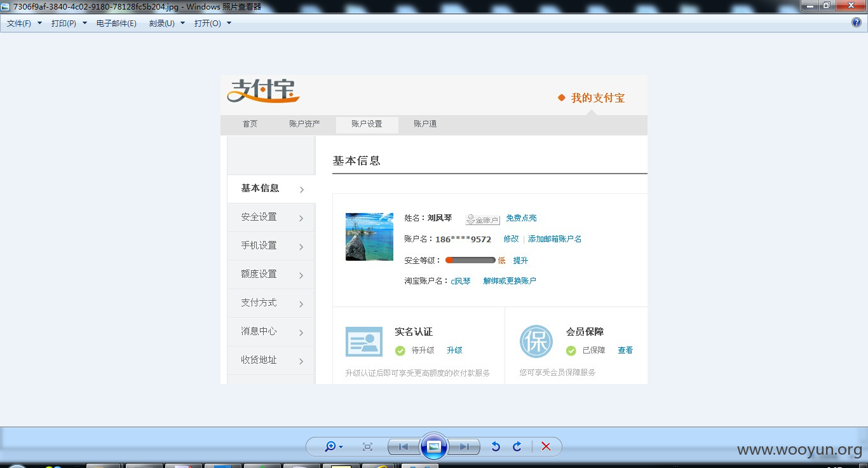The width and height of the screenshot is (868, 468).
Task: Open the 打开(O) dropdown menu
Action: [213, 23]
